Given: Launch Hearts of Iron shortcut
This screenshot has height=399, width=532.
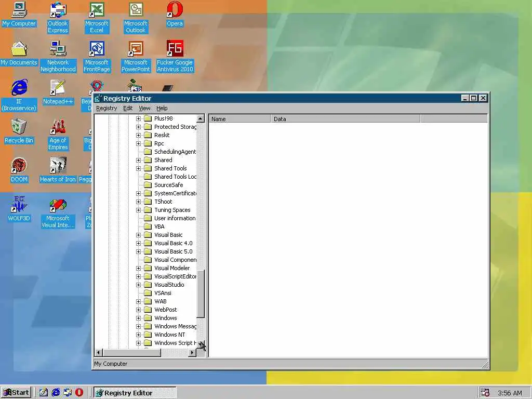Looking at the screenshot, I should (x=58, y=170).
